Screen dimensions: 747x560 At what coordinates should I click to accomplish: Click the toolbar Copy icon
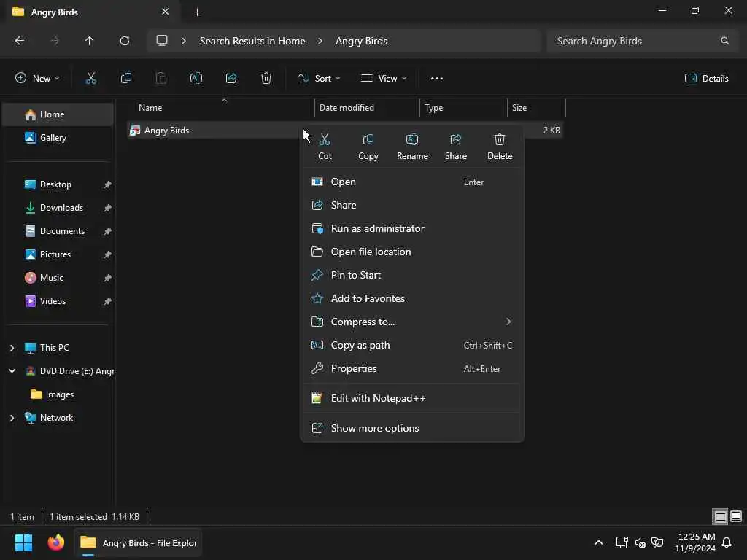(x=125, y=78)
